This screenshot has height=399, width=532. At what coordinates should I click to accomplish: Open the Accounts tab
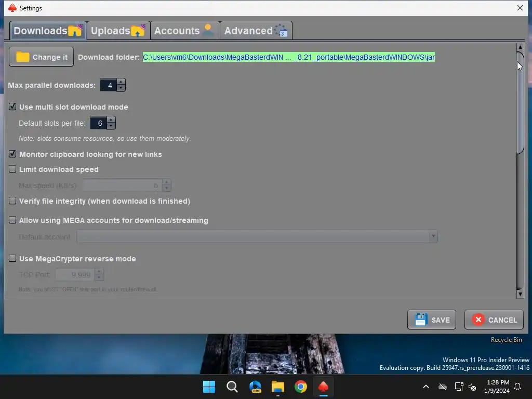pos(185,31)
